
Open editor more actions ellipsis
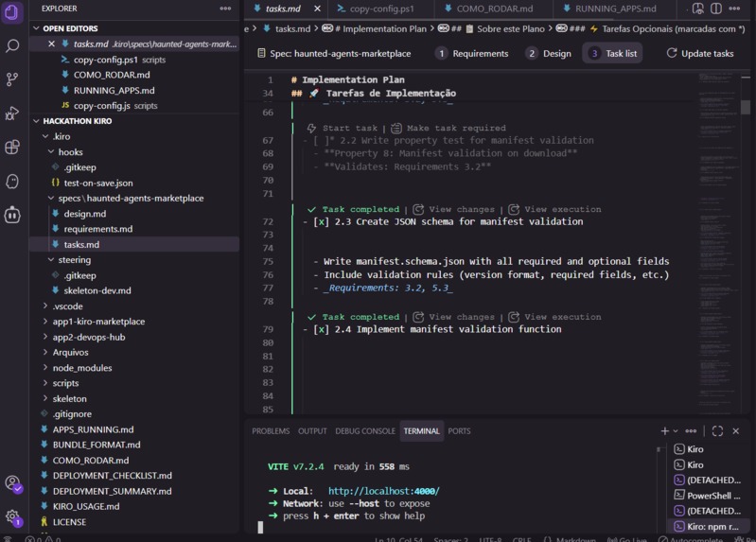tap(734, 9)
